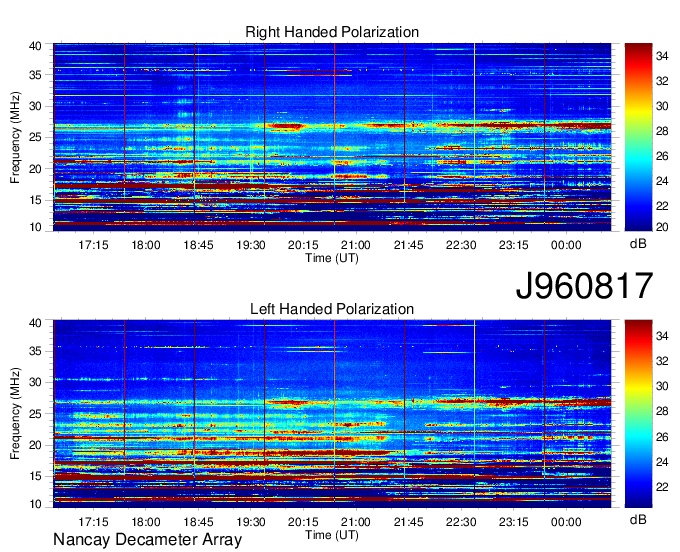This screenshot has width=680, height=552.
Task: Click the 21:00 tick on Right Handed plot
Action: tap(356, 245)
